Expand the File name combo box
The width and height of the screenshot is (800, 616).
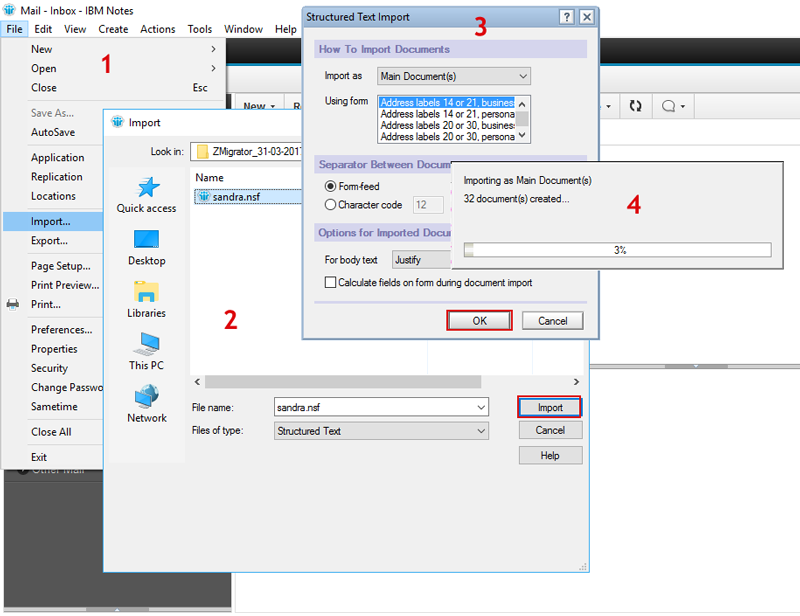coord(481,407)
